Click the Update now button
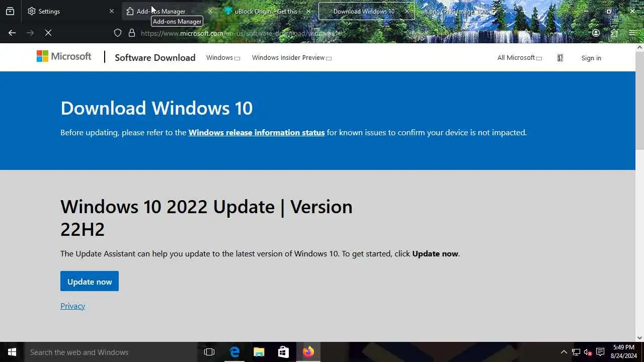Screen dimensions: 644x362 click(90, 281)
